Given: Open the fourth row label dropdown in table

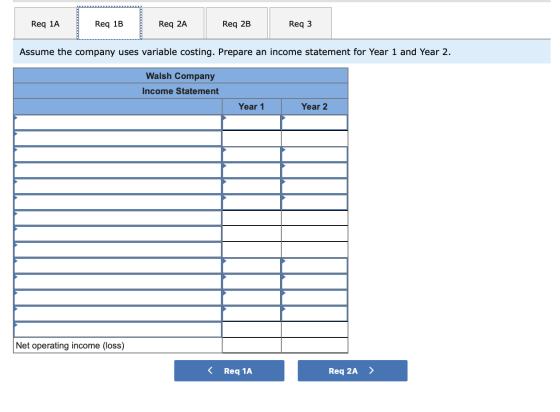Looking at the screenshot, I should click(x=118, y=170).
